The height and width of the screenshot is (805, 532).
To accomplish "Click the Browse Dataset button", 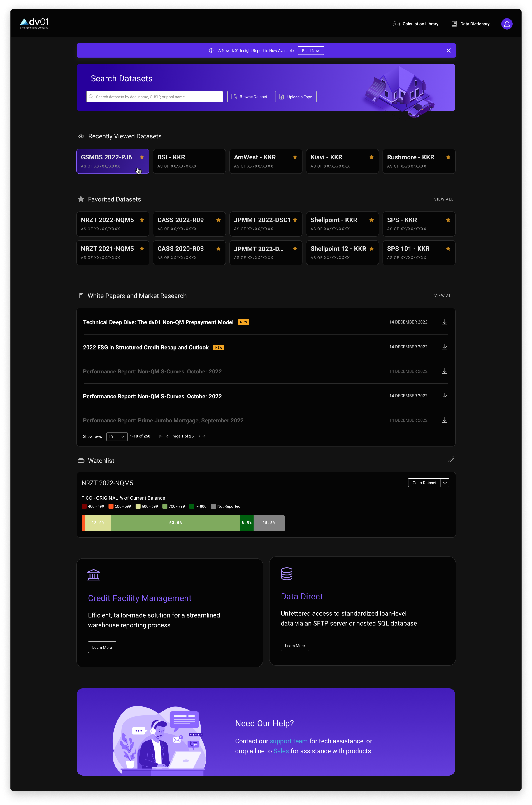I will [x=249, y=97].
